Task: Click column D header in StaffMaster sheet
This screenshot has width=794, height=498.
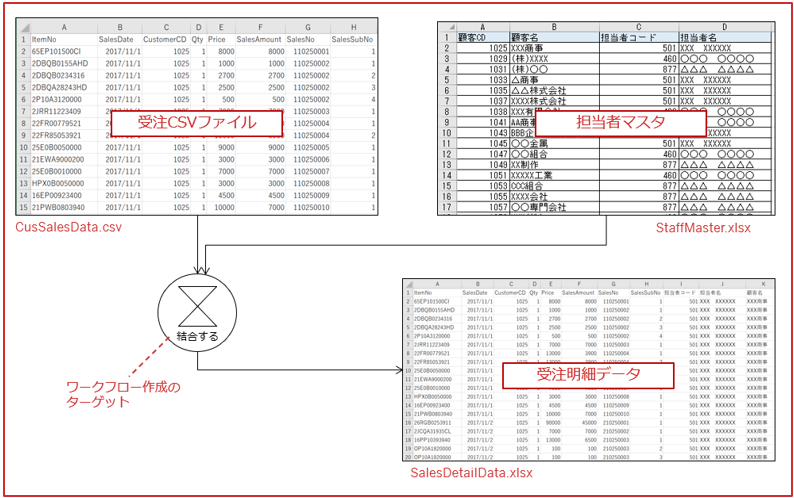Action: coord(725,27)
